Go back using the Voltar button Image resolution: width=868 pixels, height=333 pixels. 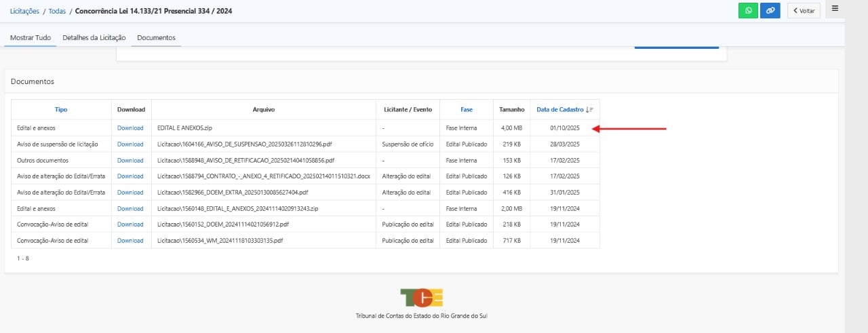pyautogui.click(x=804, y=11)
